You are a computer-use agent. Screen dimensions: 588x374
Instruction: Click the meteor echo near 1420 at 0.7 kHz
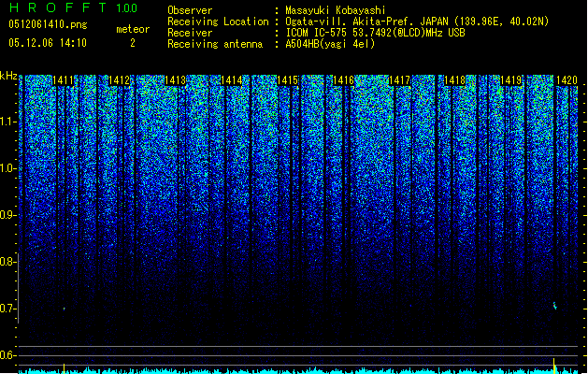click(x=555, y=306)
